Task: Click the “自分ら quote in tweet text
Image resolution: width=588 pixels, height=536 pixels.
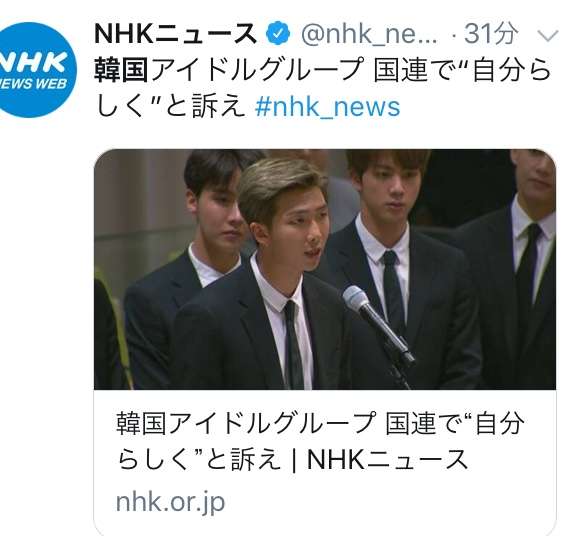Action: pos(508,71)
